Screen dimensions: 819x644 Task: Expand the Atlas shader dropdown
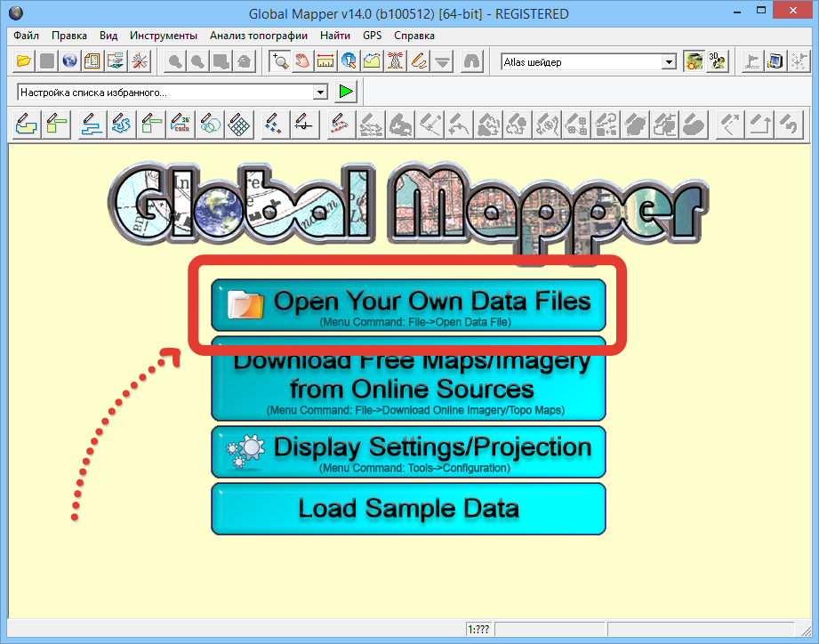point(669,62)
